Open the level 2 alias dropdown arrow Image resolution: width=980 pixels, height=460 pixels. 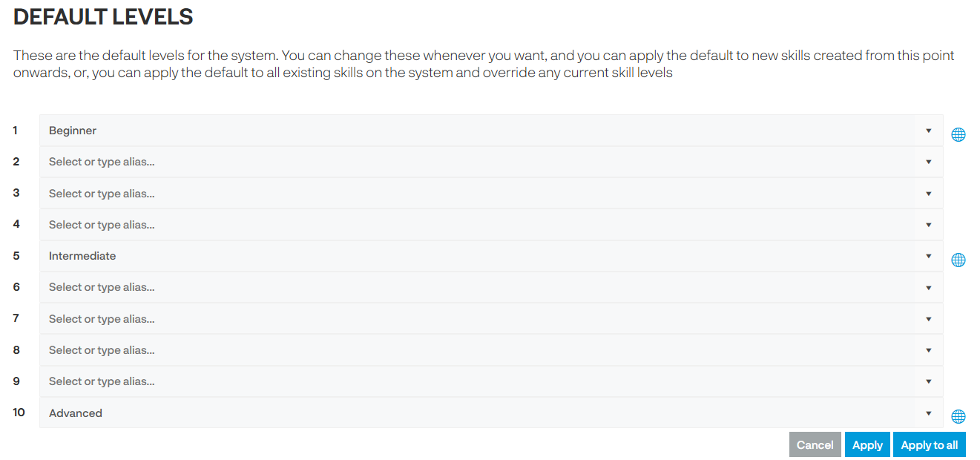[x=929, y=162]
